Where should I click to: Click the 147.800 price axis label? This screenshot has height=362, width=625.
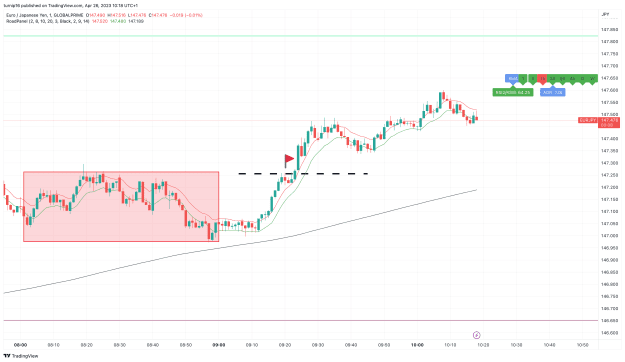[609, 41]
